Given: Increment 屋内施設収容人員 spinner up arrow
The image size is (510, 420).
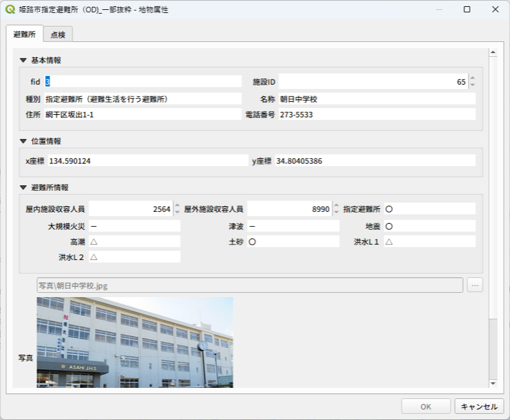Looking at the screenshot, I should coord(177,206).
